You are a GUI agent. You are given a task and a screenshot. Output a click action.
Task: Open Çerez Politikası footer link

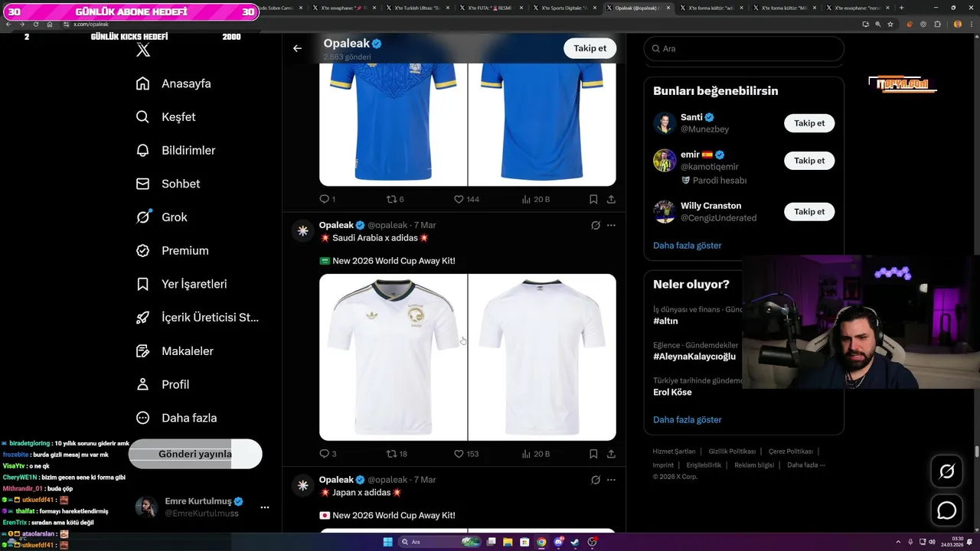click(791, 452)
